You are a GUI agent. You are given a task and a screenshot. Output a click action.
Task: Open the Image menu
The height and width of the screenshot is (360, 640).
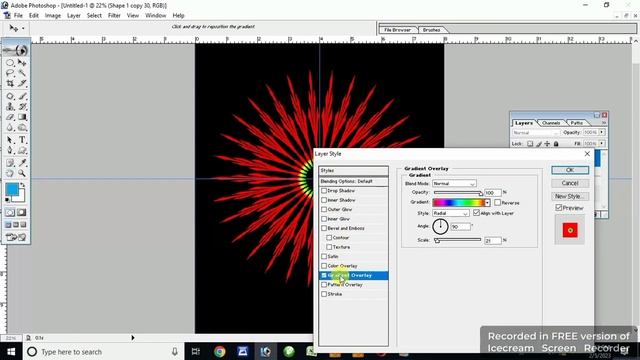(x=53, y=16)
